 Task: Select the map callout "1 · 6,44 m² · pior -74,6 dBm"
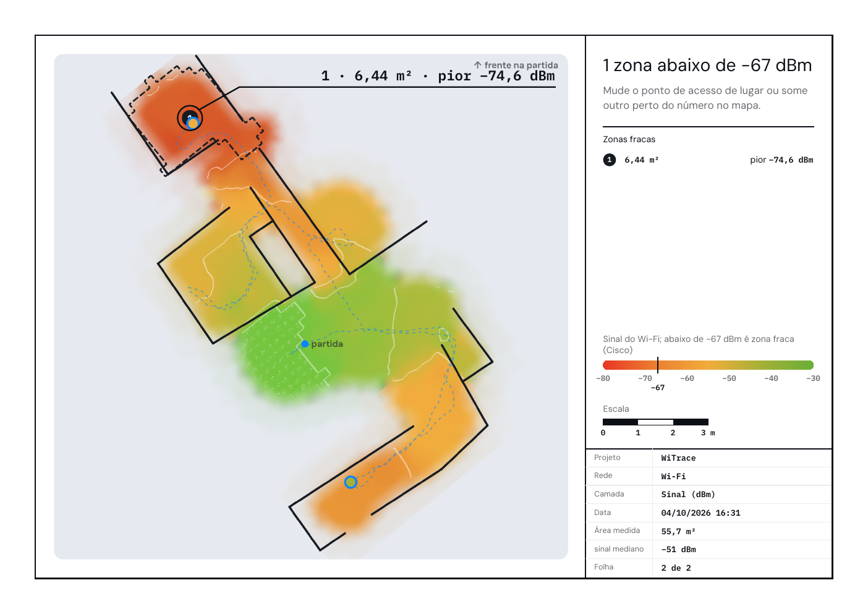tap(438, 76)
